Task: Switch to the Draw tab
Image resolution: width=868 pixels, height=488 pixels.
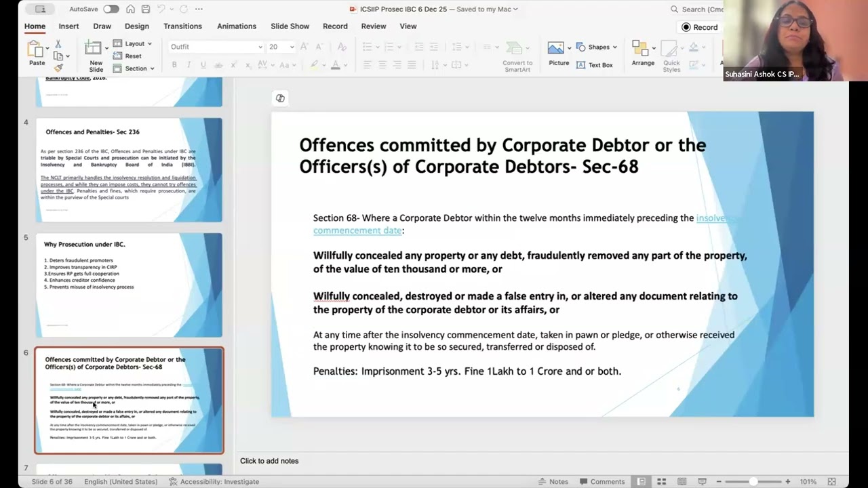Action: tap(102, 26)
